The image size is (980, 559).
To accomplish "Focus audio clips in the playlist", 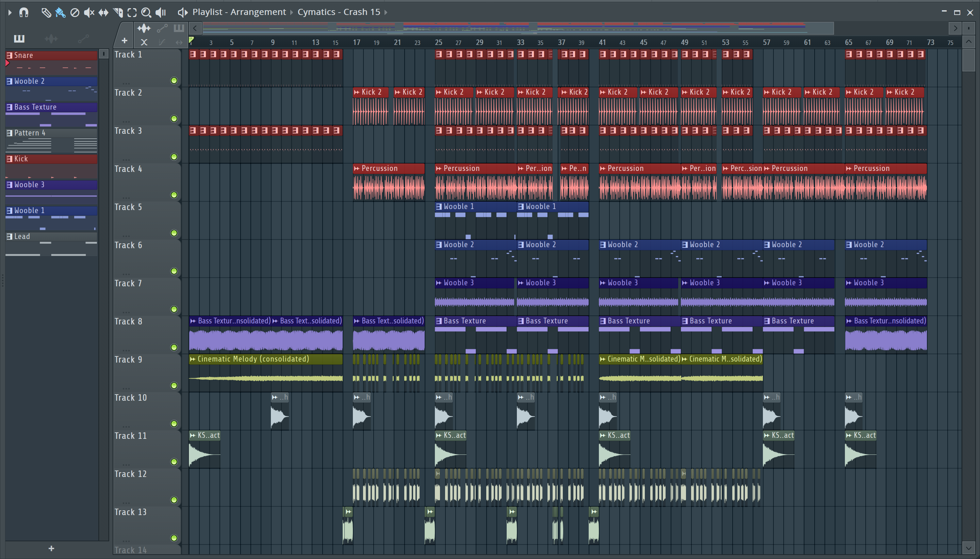I will [144, 28].
